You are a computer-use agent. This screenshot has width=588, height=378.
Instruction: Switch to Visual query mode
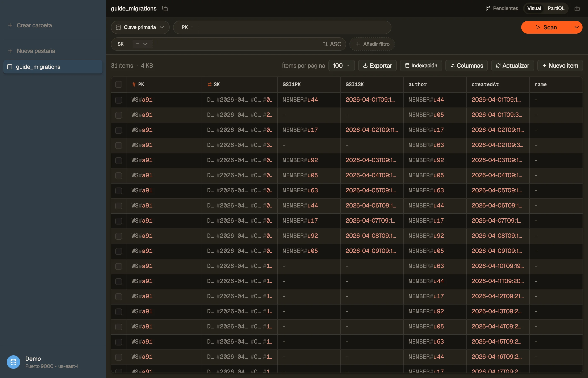pyautogui.click(x=534, y=8)
